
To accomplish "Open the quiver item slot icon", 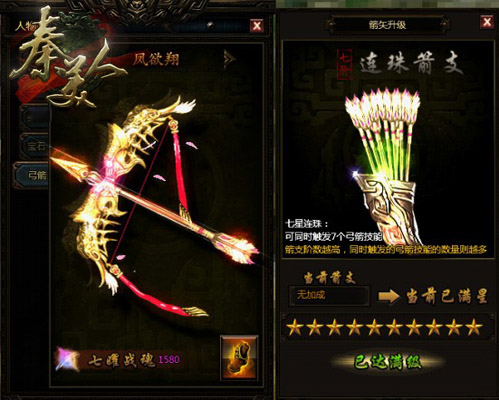I will coord(239,358).
